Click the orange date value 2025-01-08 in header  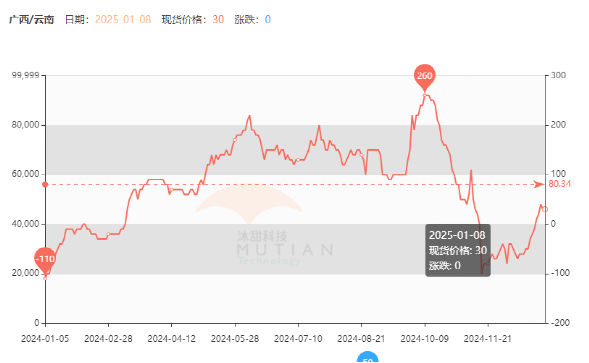123,20
